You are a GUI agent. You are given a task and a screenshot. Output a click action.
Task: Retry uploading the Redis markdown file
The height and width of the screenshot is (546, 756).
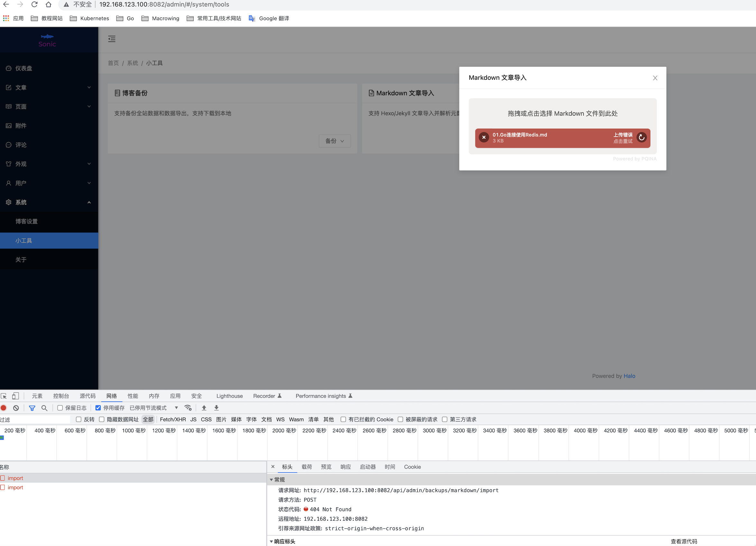pos(641,137)
